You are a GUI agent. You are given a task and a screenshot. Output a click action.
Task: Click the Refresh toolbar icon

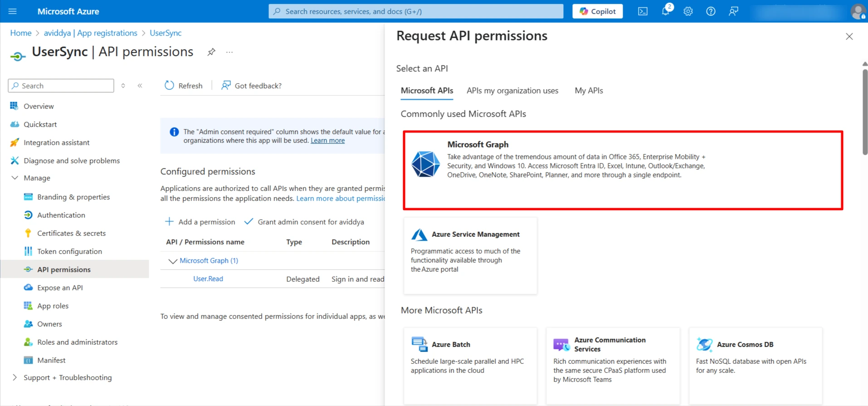click(169, 85)
